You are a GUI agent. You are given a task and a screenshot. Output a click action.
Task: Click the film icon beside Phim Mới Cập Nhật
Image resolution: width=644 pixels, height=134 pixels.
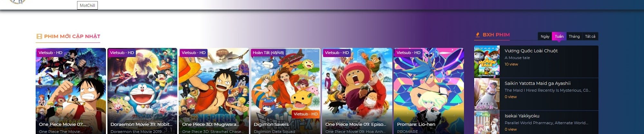click(39, 36)
